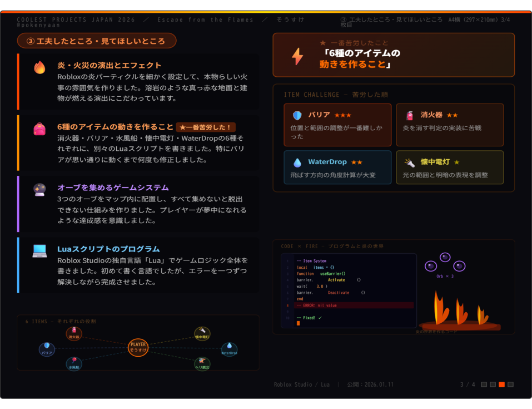Select the shield icon on the バリア card
Image resolution: width=532 pixels, height=409 pixels.
click(298, 116)
